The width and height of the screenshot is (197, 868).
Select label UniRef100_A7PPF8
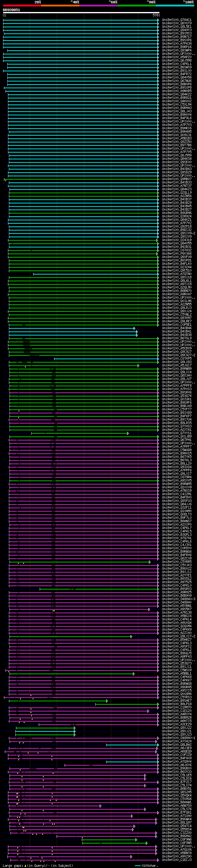click(176, 386)
